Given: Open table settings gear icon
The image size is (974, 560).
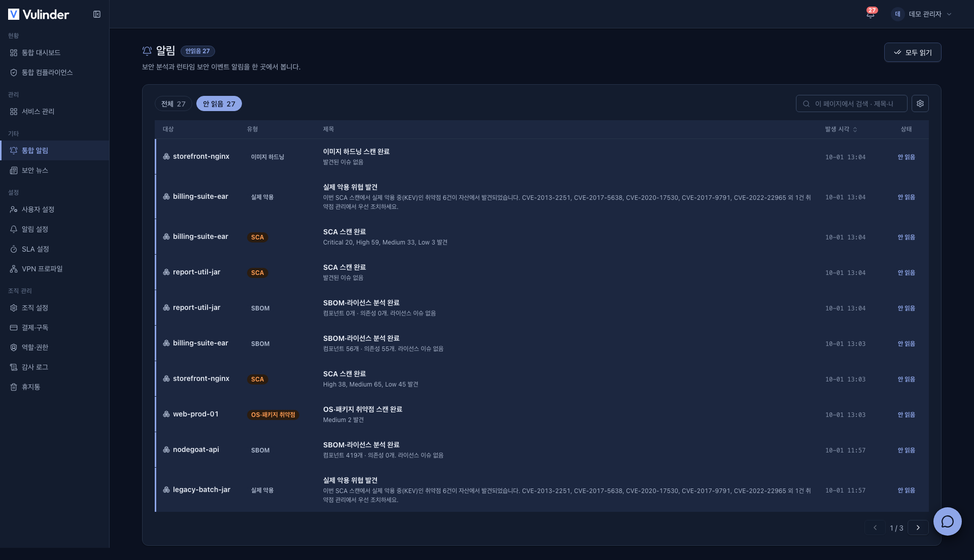Looking at the screenshot, I should pos(920,103).
